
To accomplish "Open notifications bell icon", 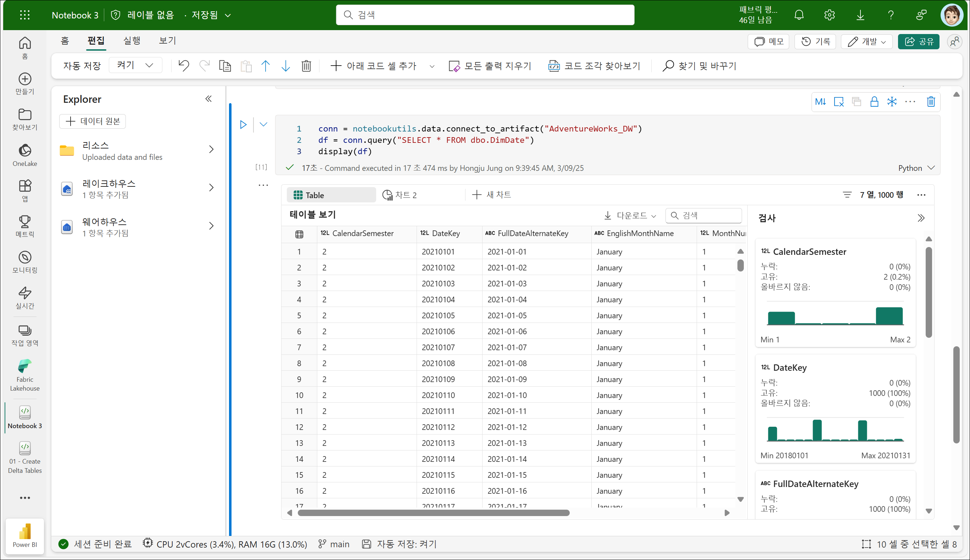I will coord(799,15).
